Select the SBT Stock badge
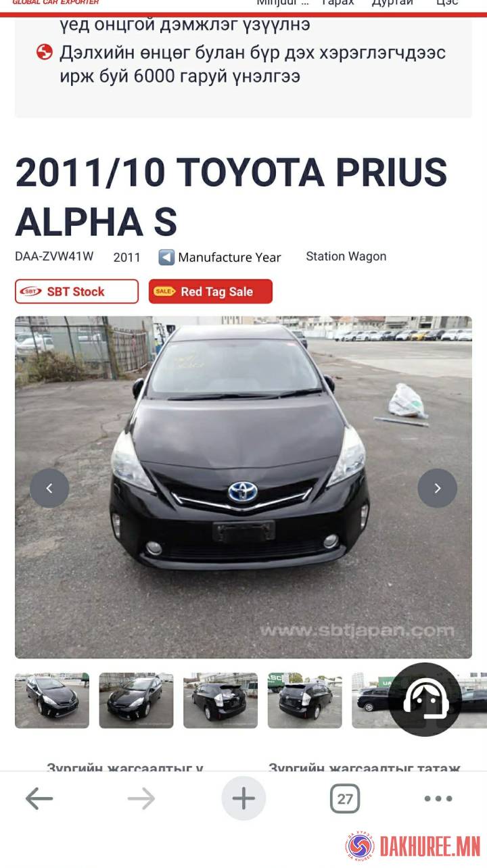 (76, 291)
